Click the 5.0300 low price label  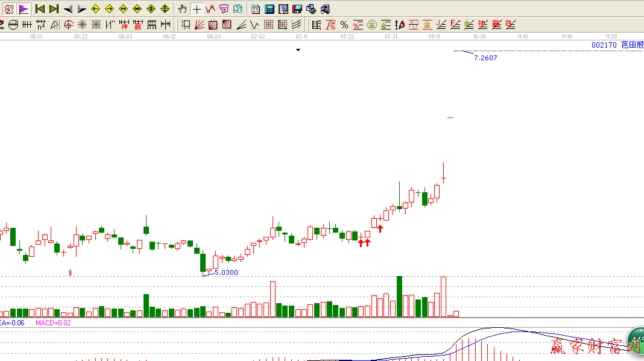coord(226,272)
